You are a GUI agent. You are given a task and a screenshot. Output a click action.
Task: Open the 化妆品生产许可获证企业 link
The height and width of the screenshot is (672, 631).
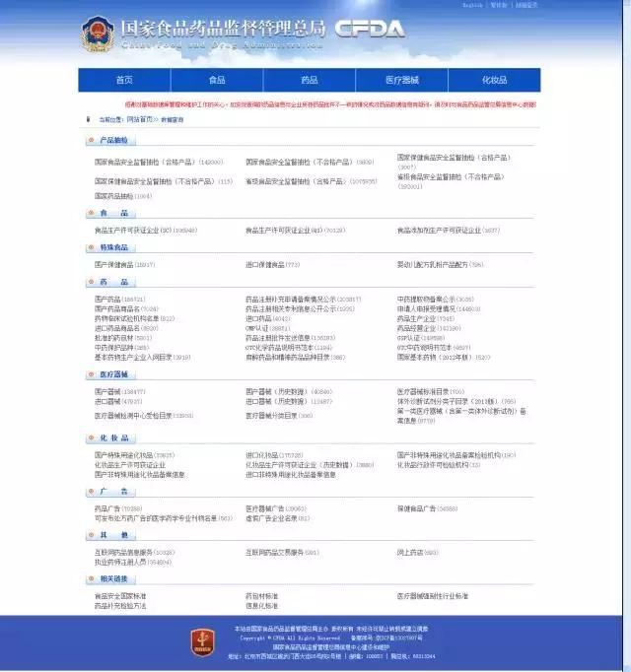[129, 465]
